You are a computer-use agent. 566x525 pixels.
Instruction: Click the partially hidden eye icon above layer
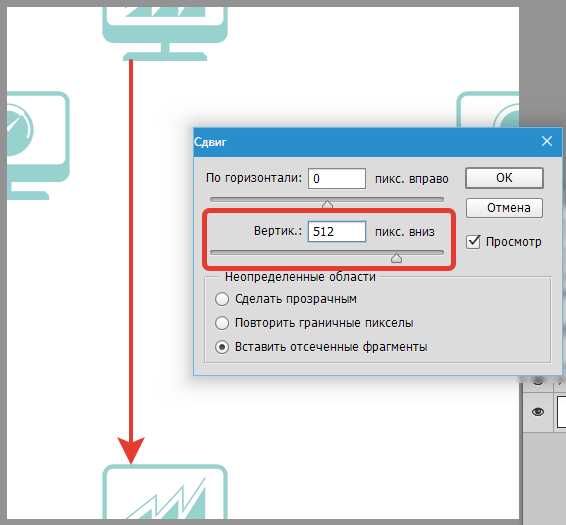click(538, 381)
